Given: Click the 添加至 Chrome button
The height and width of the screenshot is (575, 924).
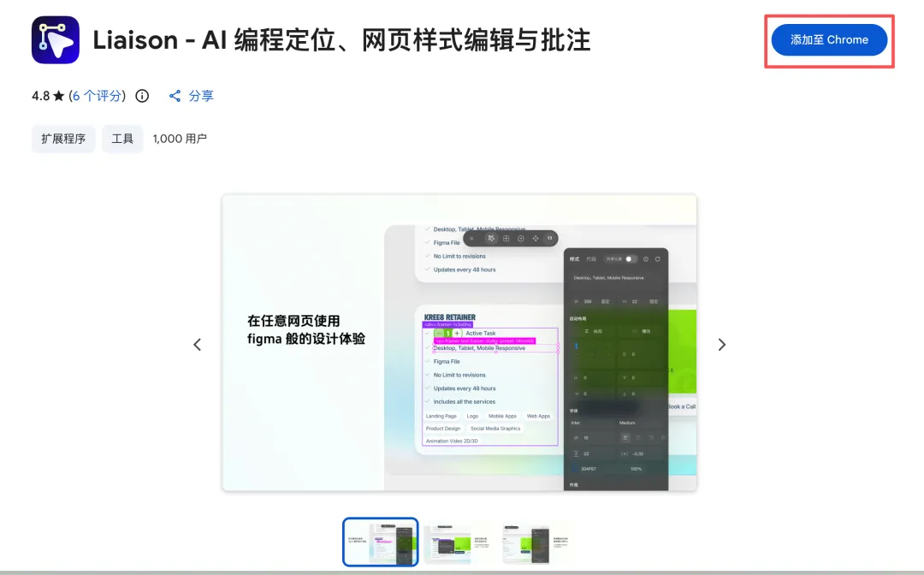Looking at the screenshot, I should tap(829, 40).
